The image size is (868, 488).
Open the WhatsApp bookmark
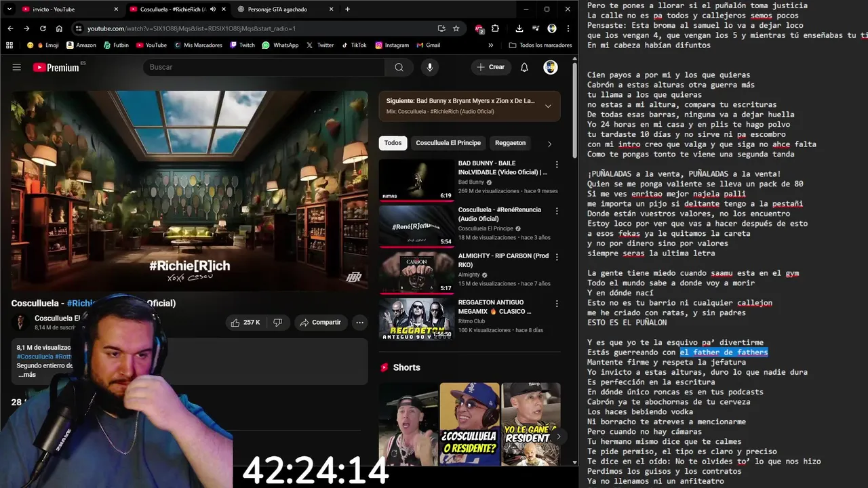coord(280,45)
